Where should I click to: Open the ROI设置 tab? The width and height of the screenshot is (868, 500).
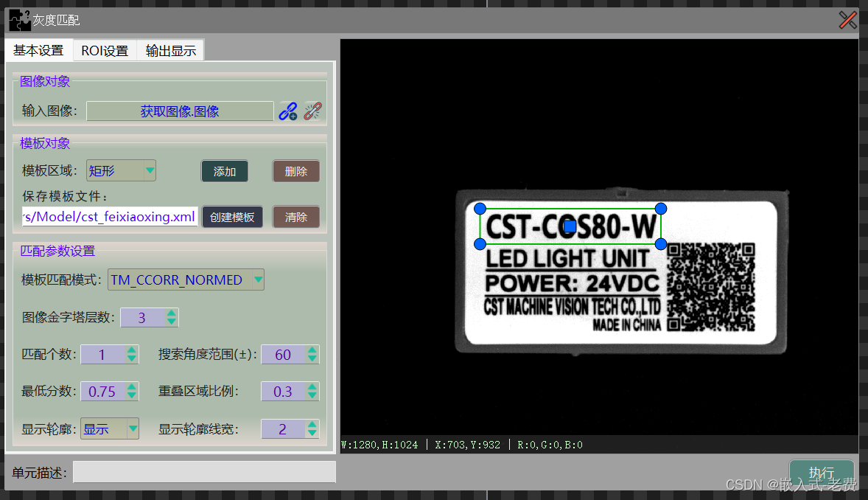point(105,50)
